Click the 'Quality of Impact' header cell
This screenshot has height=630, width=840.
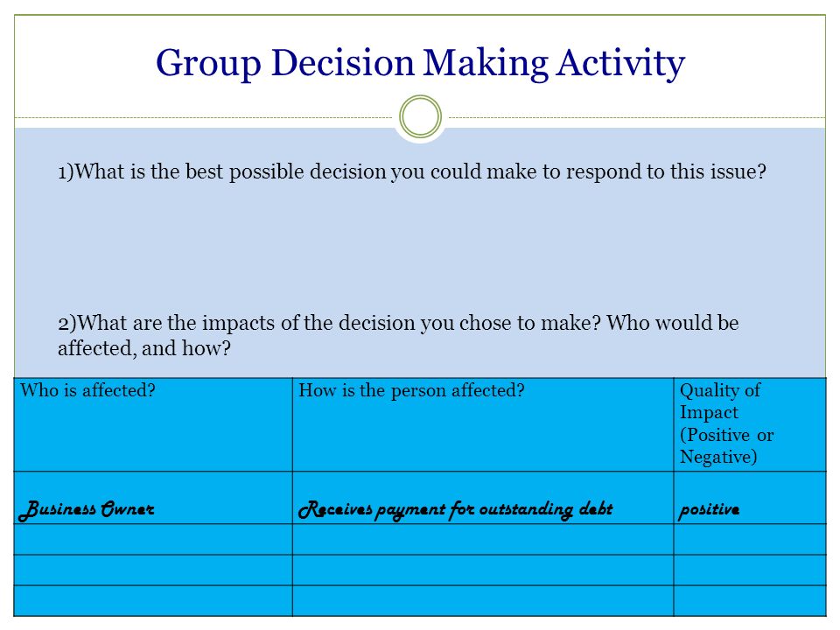click(x=750, y=424)
